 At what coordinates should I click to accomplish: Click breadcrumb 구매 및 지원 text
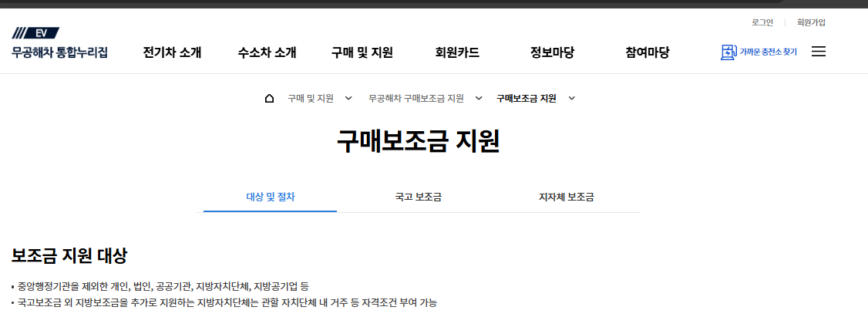(x=311, y=99)
